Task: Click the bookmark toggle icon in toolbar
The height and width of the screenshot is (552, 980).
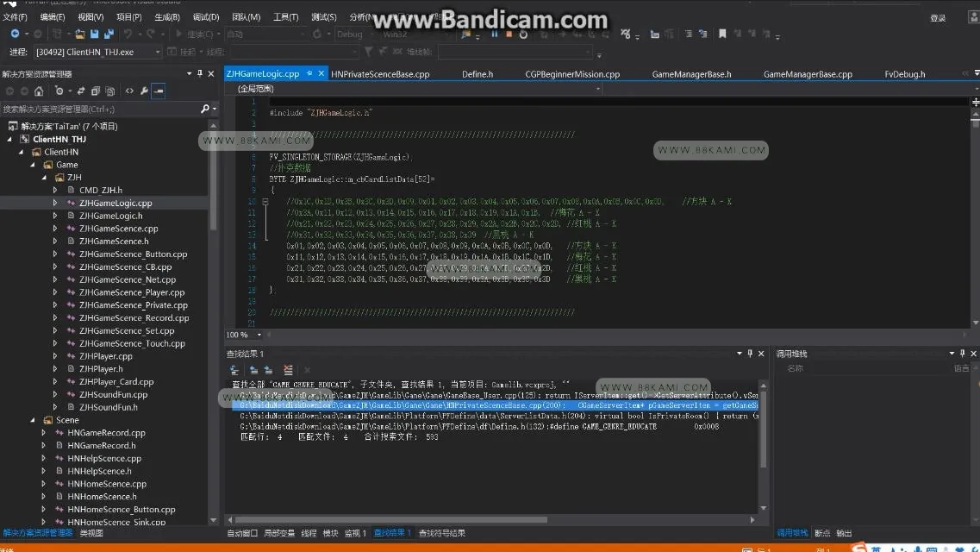Action: 722,34
